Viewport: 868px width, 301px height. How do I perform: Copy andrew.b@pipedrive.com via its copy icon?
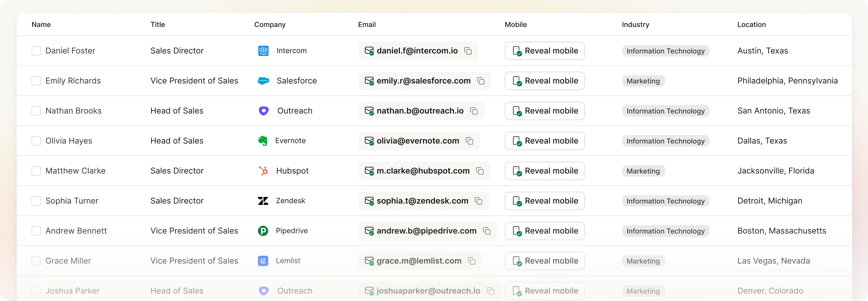coord(486,231)
